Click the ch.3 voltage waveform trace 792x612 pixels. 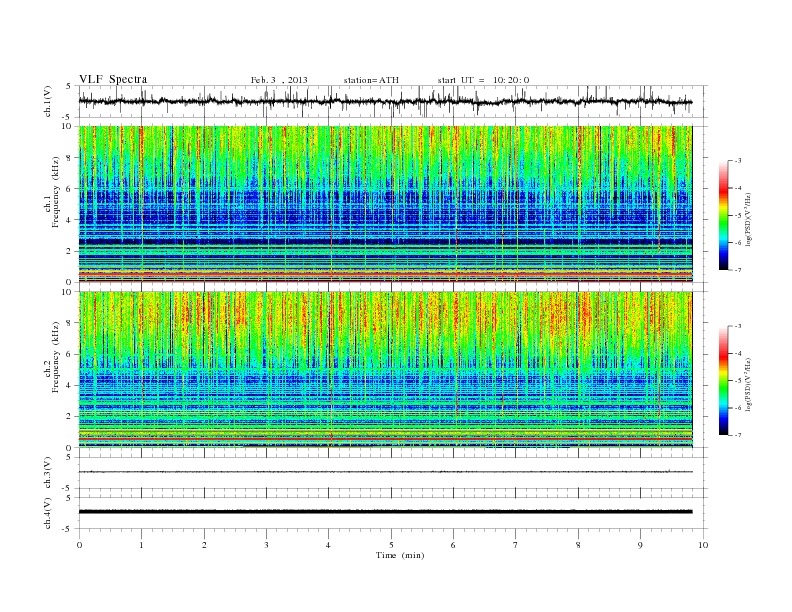(x=385, y=472)
